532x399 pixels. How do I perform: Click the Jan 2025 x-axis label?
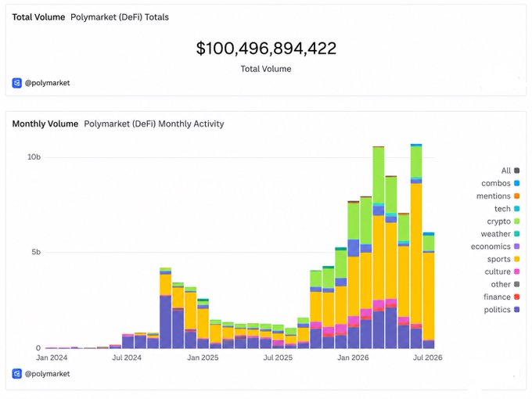click(x=203, y=358)
